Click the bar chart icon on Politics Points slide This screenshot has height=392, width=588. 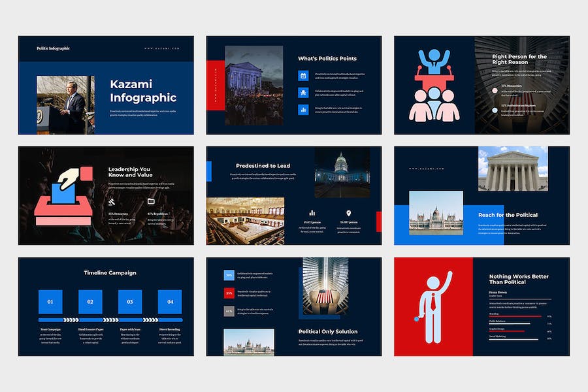pos(303,110)
